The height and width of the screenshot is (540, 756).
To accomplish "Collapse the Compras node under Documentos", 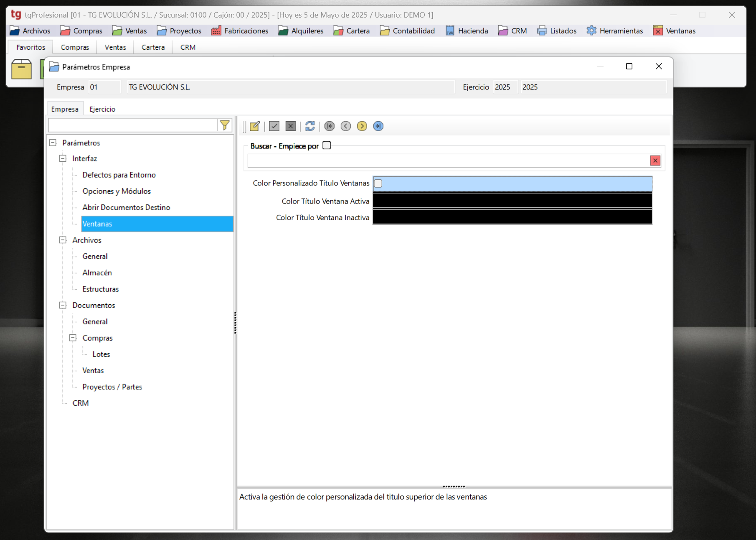I will [x=73, y=338].
